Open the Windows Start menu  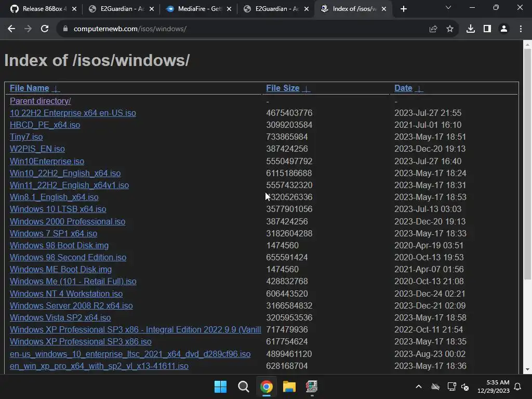pyautogui.click(x=220, y=387)
